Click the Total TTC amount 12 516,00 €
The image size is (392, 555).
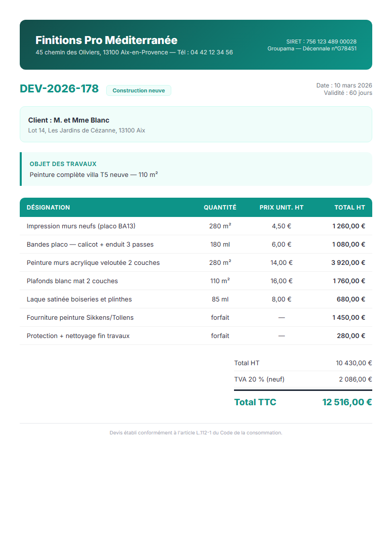[x=347, y=402]
